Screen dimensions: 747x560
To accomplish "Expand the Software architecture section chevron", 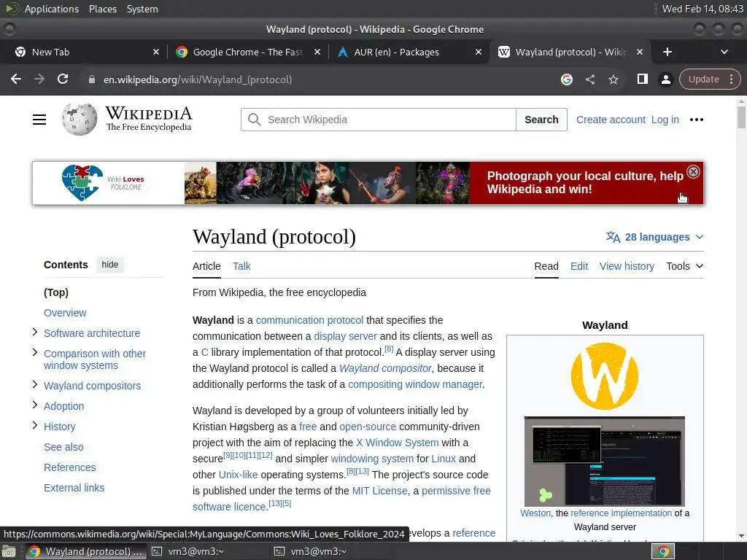I will (x=35, y=332).
